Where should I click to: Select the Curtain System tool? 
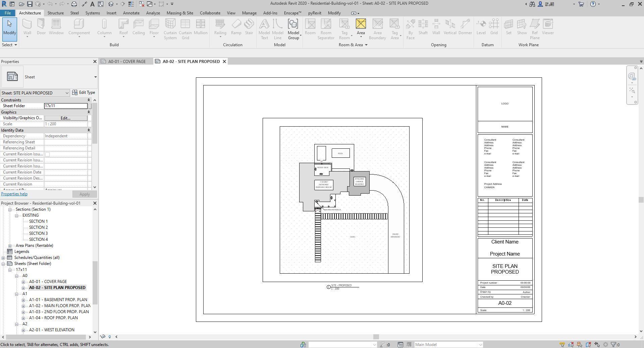pyautogui.click(x=170, y=29)
